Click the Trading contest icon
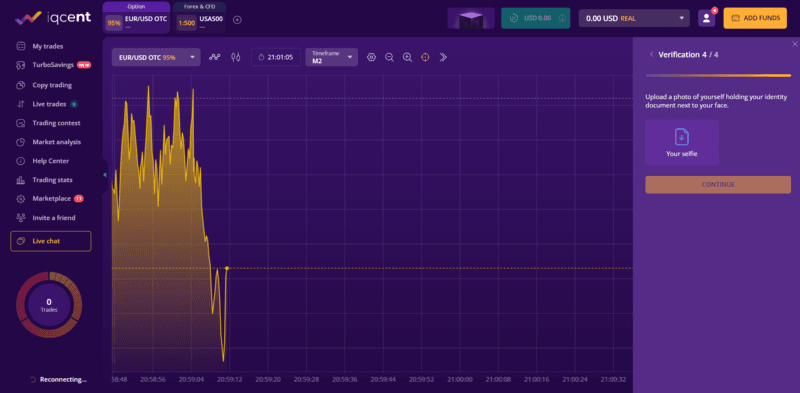Image resolution: width=800 pixels, height=393 pixels. 21,123
